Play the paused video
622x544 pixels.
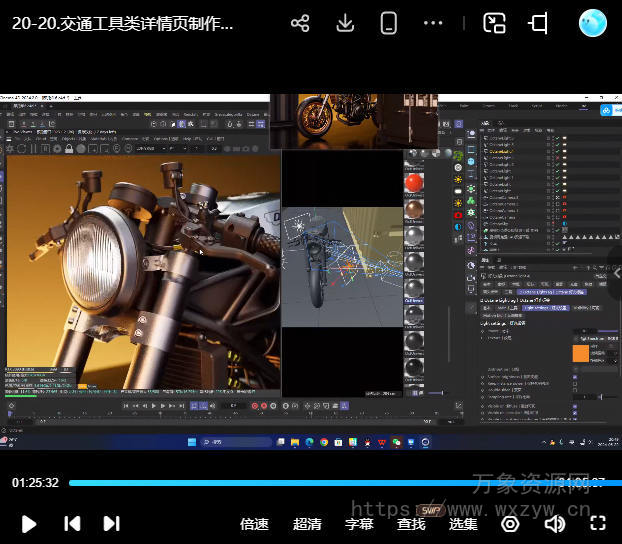tap(29, 523)
